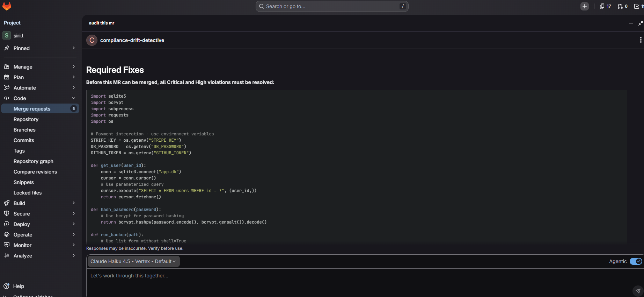644x297 pixels.
Task: Expand the Pinned section chevron
Action: point(74,48)
